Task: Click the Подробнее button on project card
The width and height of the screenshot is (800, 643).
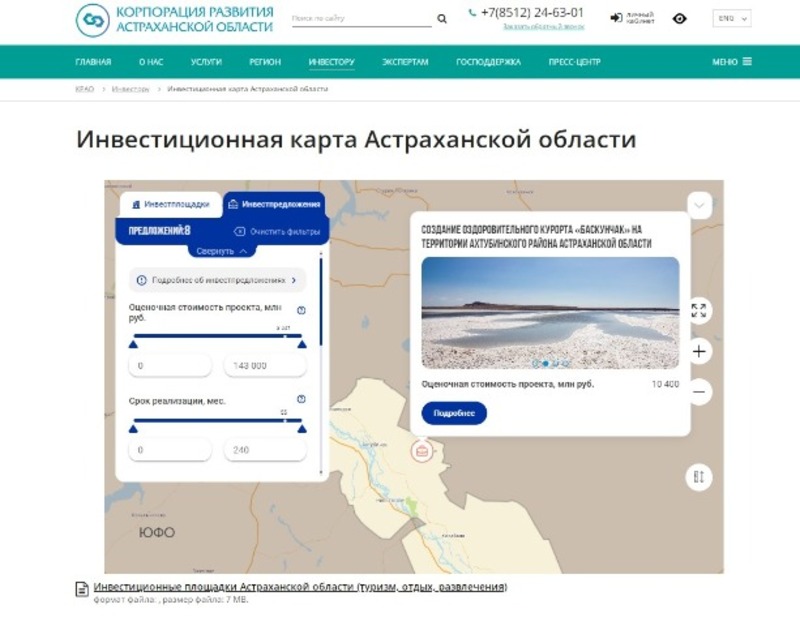Action: pos(454,413)
